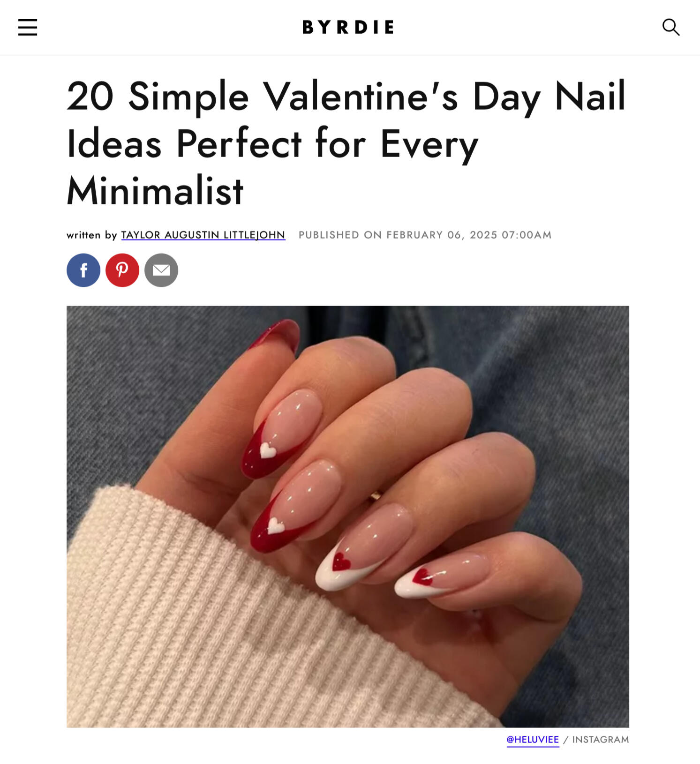Open the hamburger navigation menu
The width and height of the screenshot is (700, 764).
click(28, 27)
